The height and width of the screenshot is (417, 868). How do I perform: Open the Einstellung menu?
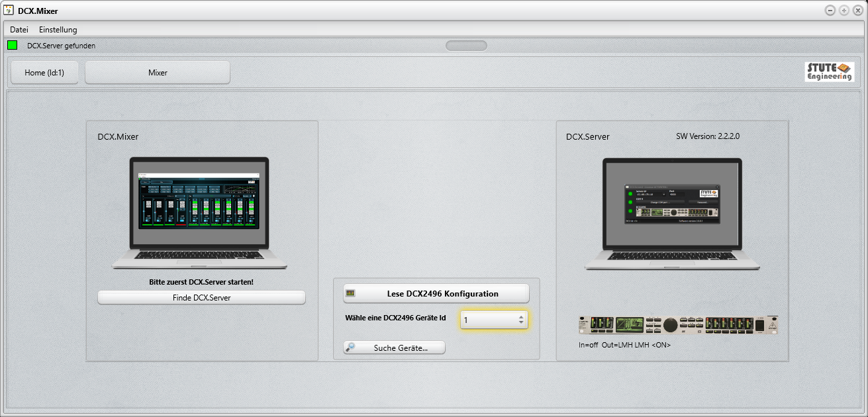[x=58, y=30]
